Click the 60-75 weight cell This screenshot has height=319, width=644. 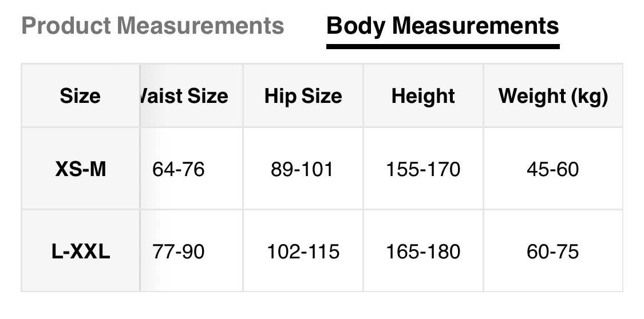(553, 252)
